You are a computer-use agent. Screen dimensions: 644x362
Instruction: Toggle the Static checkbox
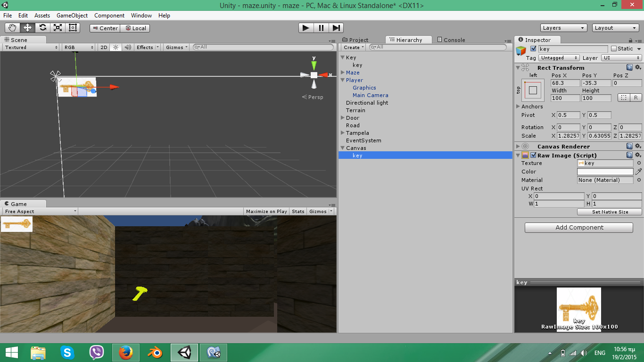click(614, 49)
